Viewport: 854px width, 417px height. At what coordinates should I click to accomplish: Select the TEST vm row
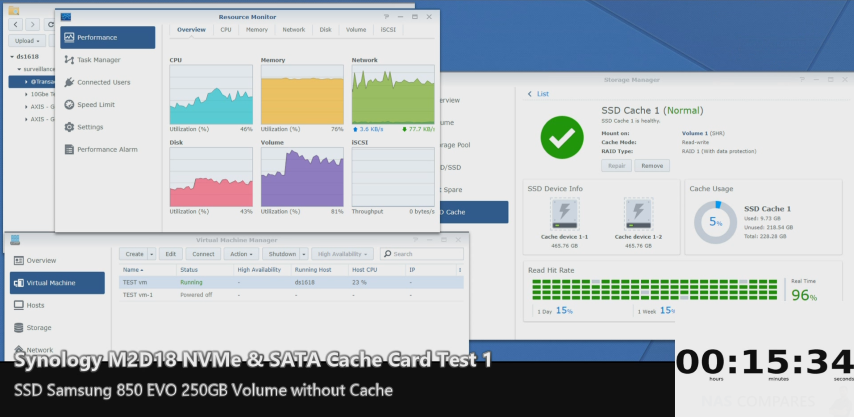[x=291, y=283]
